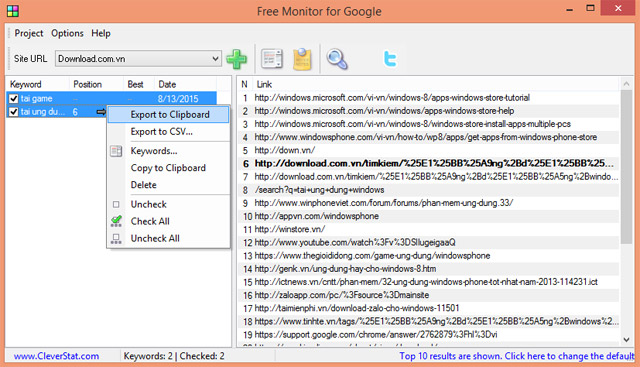
Task: Click the small box icon beside Uncheck
Action: (116, 204)
